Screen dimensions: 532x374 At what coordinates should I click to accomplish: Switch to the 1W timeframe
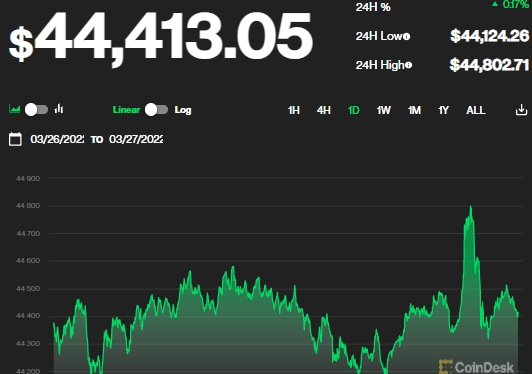tap(384, 110)
